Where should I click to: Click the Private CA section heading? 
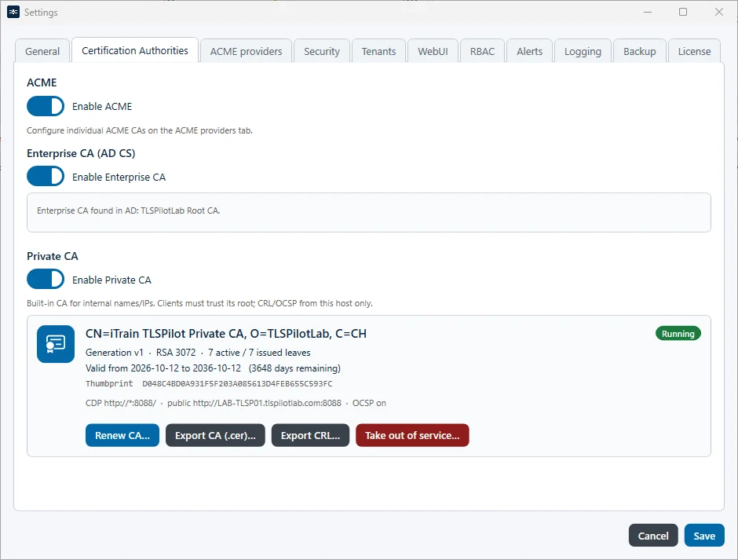pyautogui.click(x=53, y=256)
